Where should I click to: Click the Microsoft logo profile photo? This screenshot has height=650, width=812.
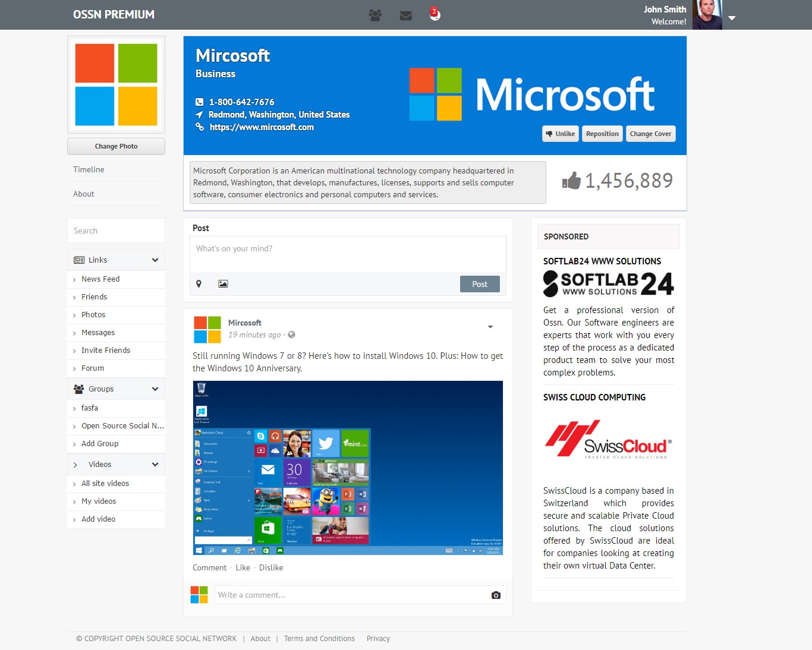[116, 84]
